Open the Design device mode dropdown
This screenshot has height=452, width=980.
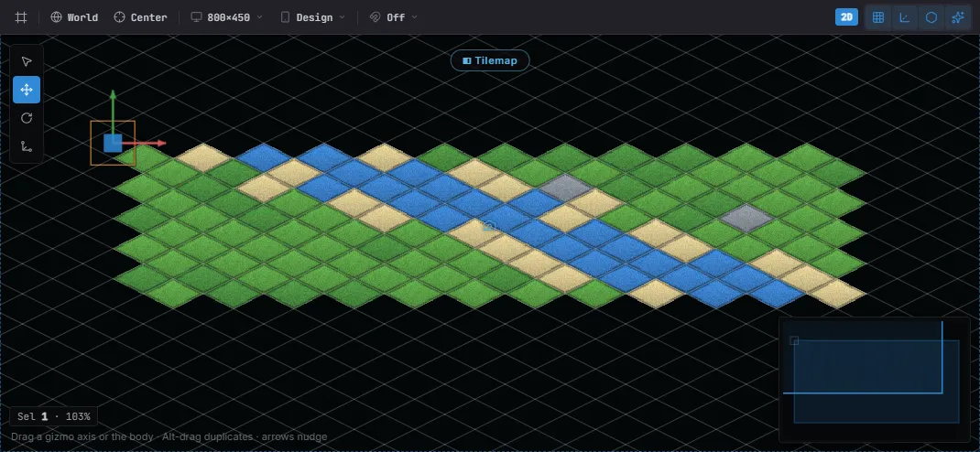(x=312, y=17)
